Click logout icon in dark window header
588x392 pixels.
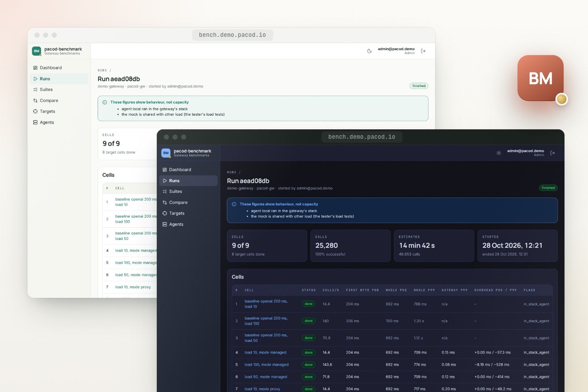click(552, 153)
